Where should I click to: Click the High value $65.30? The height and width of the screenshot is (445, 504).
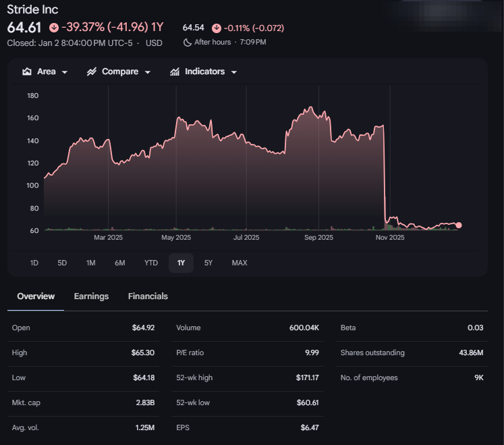point(143,352)
